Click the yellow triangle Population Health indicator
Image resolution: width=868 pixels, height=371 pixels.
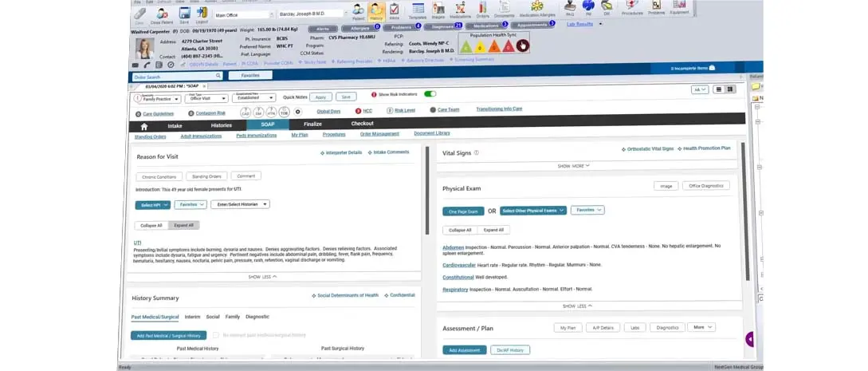pyautogui.click(x=481, y=47)
